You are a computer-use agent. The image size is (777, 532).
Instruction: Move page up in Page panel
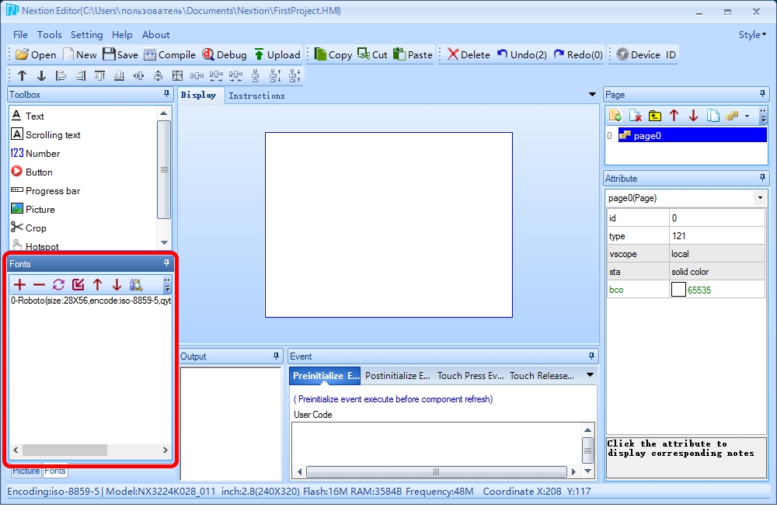674,116
